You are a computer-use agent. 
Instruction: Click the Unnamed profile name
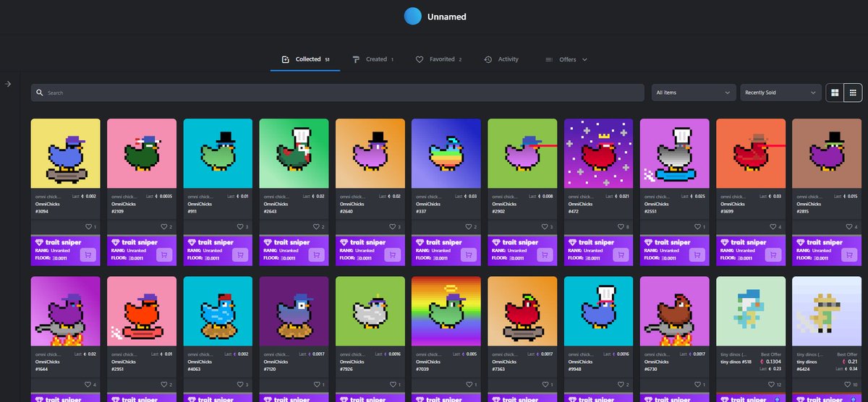point(446,16)
